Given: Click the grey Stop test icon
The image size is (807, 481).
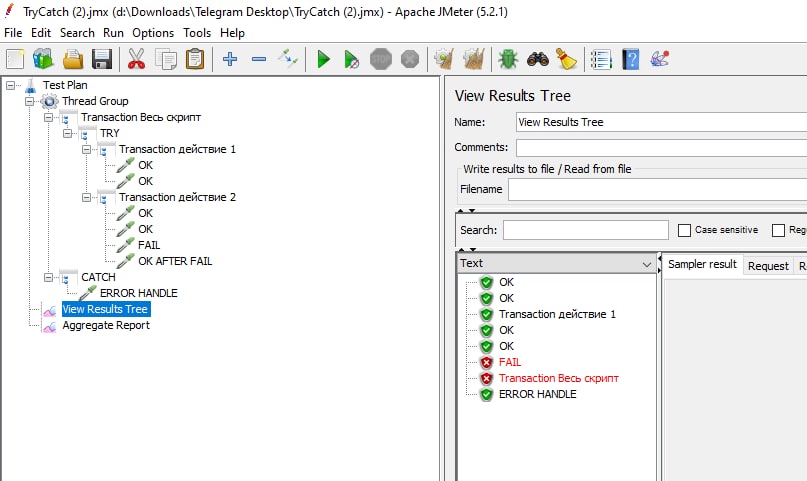Looking at the screenshot, I should pos(381,59).
